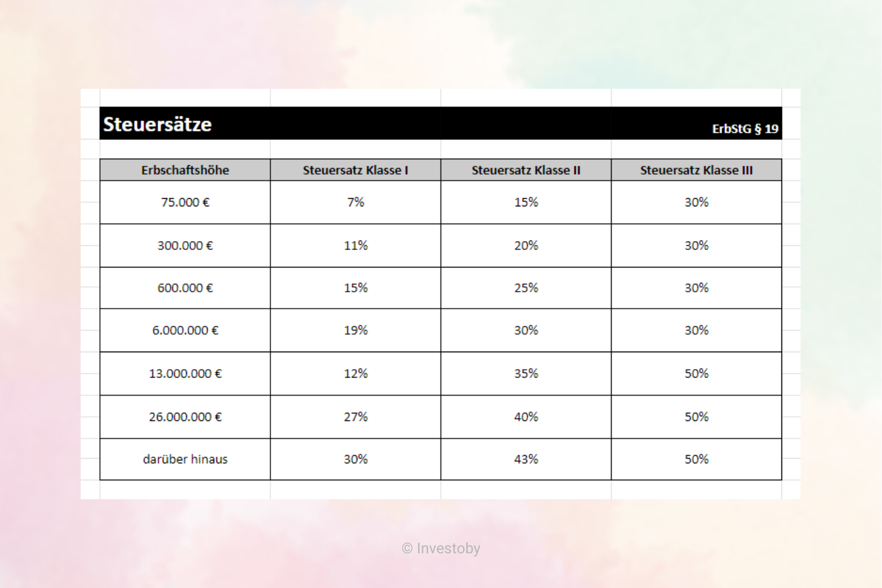Select the "Steuersatz Klasse I" header cell
882x588 pixels.
355,170
